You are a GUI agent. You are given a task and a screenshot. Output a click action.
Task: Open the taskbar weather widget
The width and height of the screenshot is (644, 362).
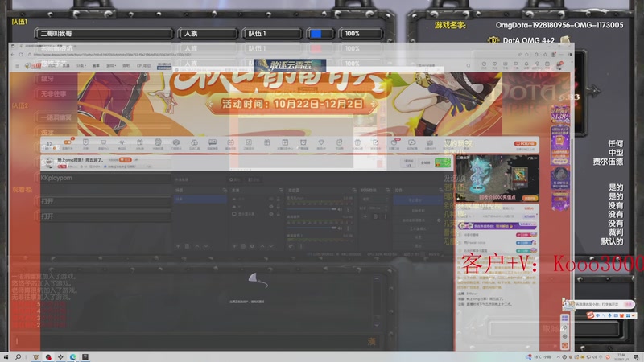pyautogui.click(x=539, y=357)
